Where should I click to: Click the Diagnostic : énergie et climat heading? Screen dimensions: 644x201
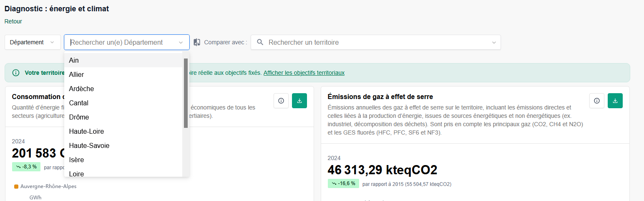click(x=57, y=9)
